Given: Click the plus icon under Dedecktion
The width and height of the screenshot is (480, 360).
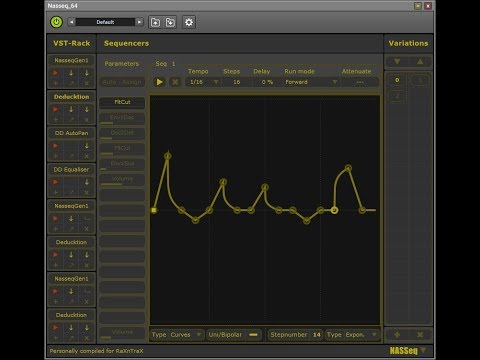Looking at the screenshot, I should (x=56, y=119).
